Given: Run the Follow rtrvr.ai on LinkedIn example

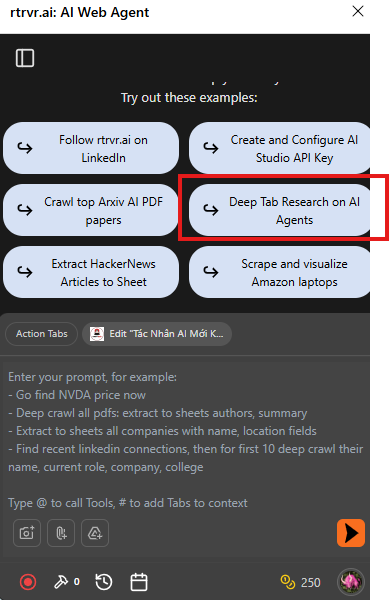Looking at the screenshot, I should click(91, 148).
